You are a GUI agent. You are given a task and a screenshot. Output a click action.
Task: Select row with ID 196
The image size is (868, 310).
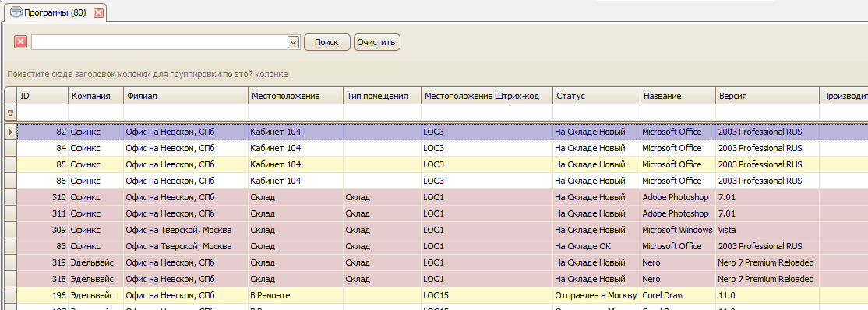pos(443,295)
